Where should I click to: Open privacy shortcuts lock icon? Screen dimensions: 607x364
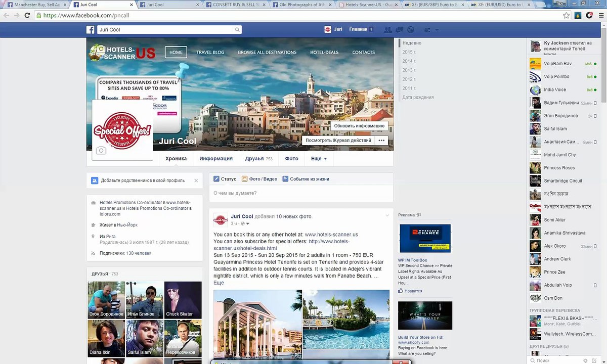click(x=427, y=30)
